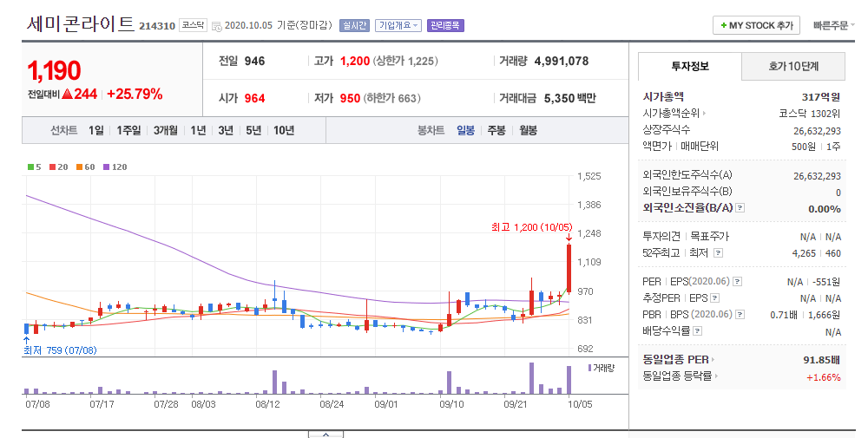Viewport: 868px width, 438px height.
Task: Click the MY STOCK 추가 button
Action: [756, 25]
